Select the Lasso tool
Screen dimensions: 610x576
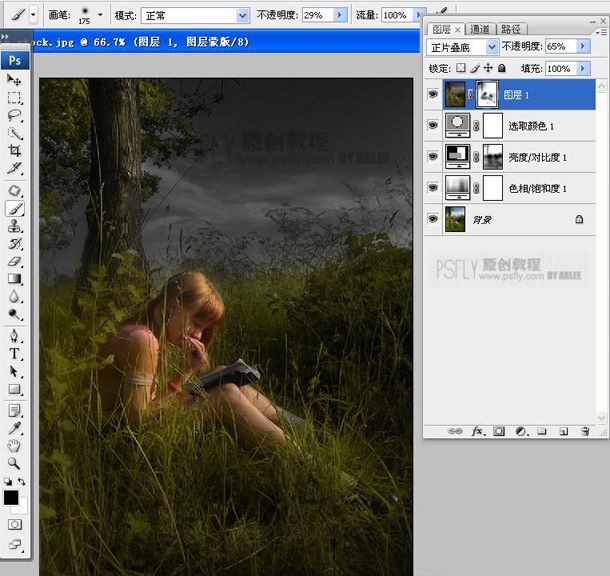pos(14,115)
